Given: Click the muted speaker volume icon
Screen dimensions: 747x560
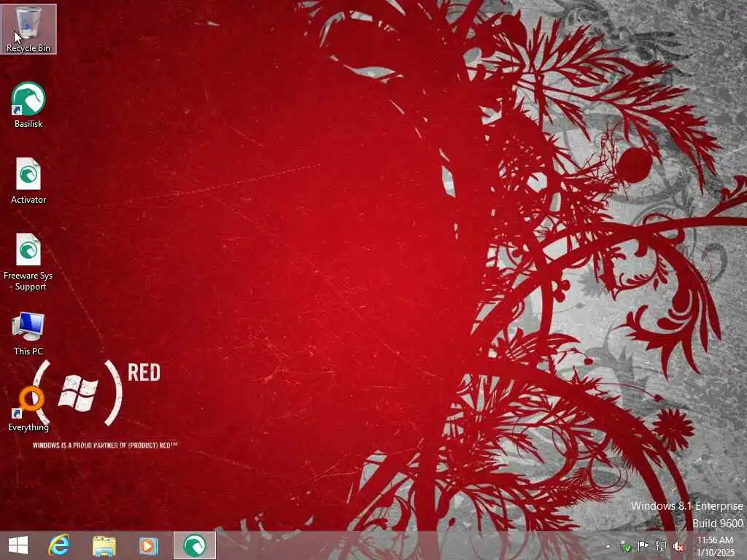Looking at the screenshot, I should [x=678, y=546].
